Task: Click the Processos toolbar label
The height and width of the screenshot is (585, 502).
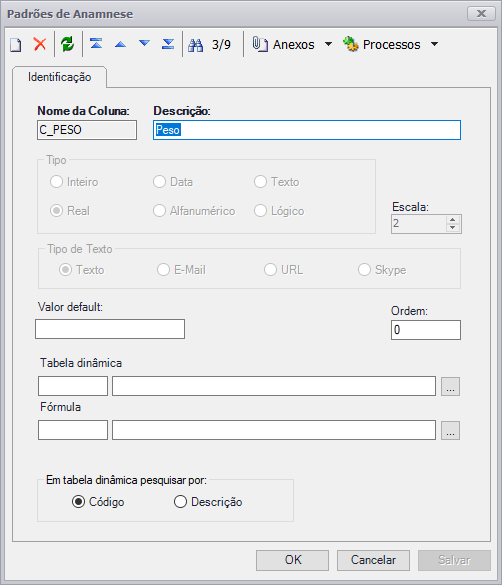Action: 392,45
